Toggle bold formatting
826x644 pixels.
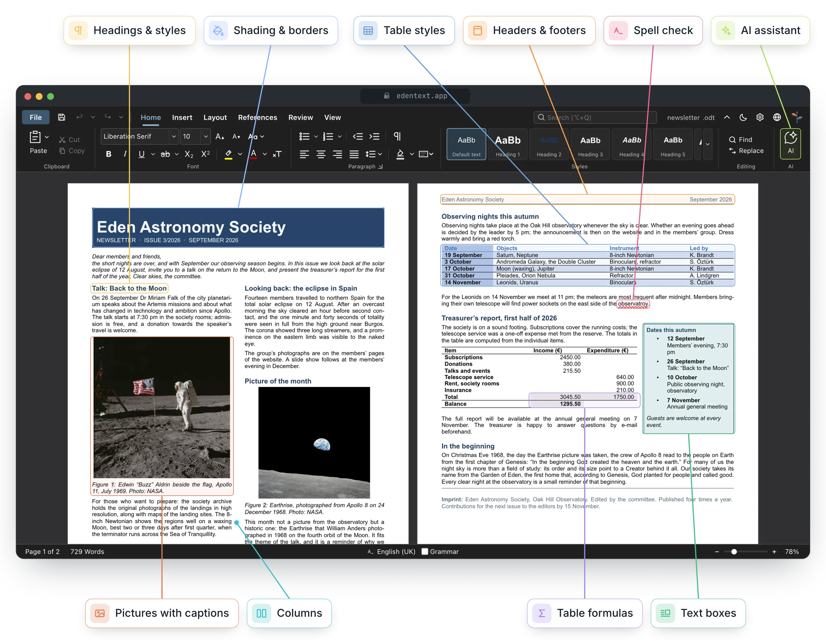[109, 154]
